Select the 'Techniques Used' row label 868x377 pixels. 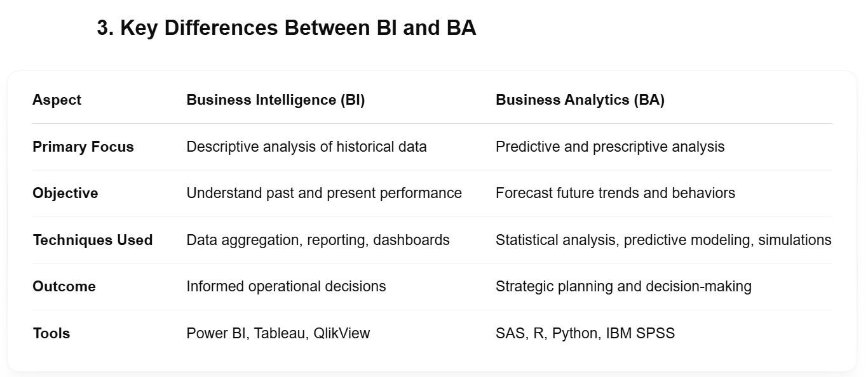93,240
